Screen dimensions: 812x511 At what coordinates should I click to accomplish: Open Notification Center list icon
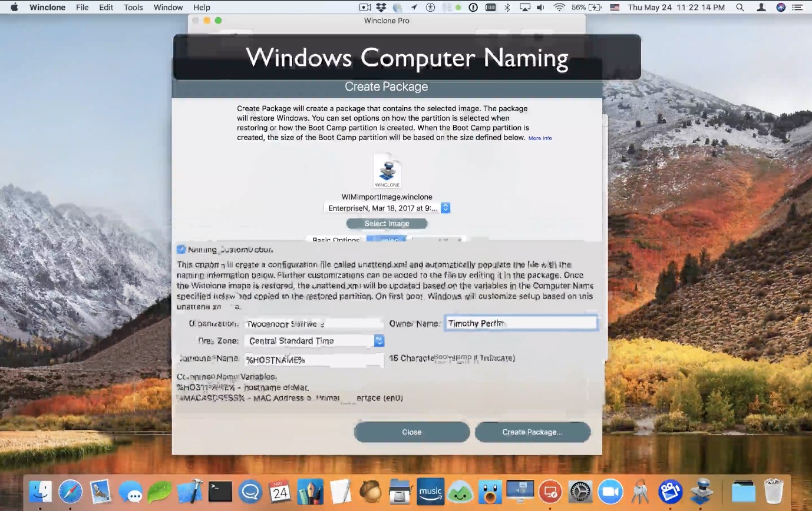click(799, 7)
